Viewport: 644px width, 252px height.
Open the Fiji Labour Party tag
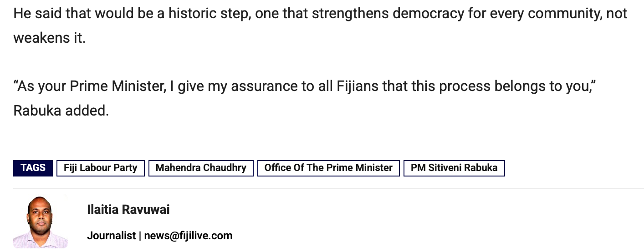[x=100, y=168]
